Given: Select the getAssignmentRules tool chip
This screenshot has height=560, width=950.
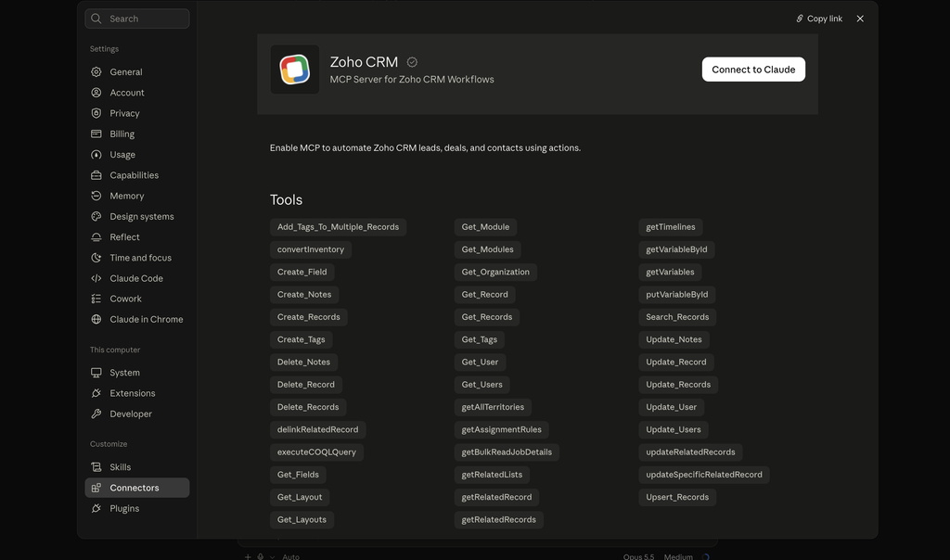Looking at the screenshot, I should pos(501,430).
